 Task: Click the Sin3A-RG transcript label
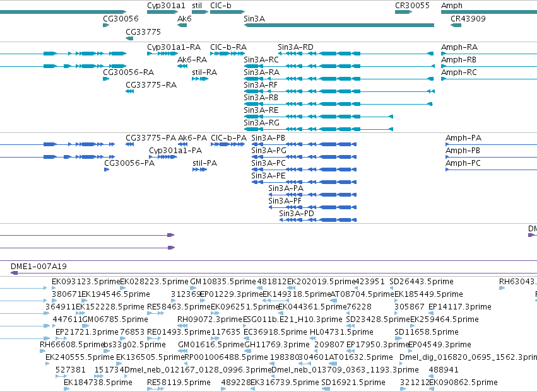point(262,123)
